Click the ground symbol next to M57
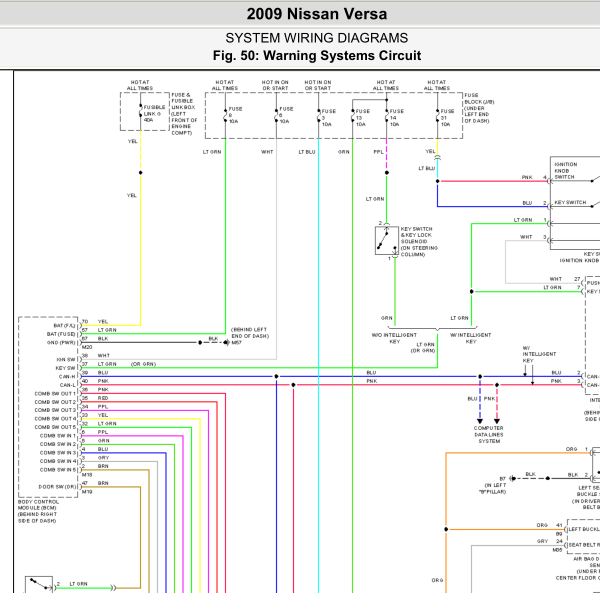This screenshot has width=600, height=593. tap(226, 342)
